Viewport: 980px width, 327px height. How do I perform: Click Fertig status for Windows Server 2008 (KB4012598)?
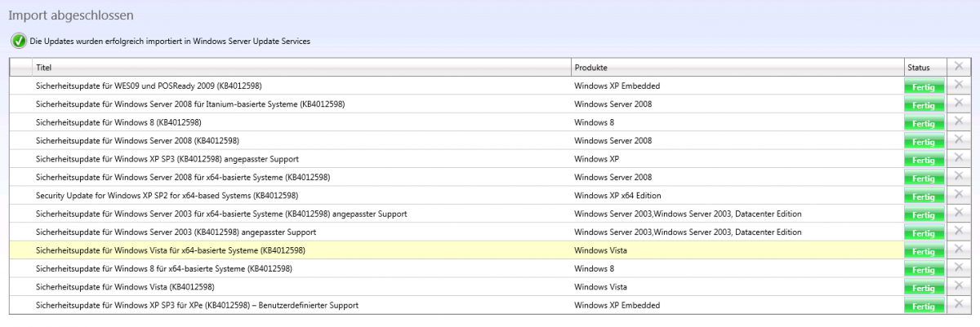click(x=924, y=142)
